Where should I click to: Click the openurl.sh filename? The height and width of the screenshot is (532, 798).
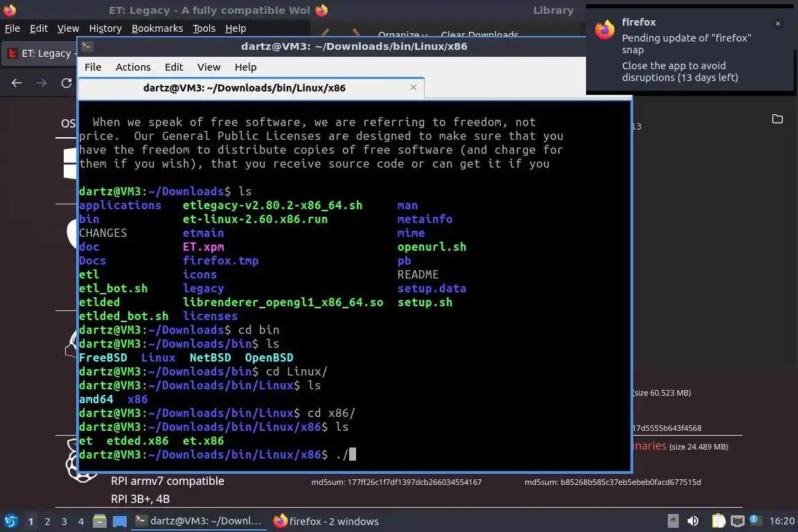click(x=432, y=247)
